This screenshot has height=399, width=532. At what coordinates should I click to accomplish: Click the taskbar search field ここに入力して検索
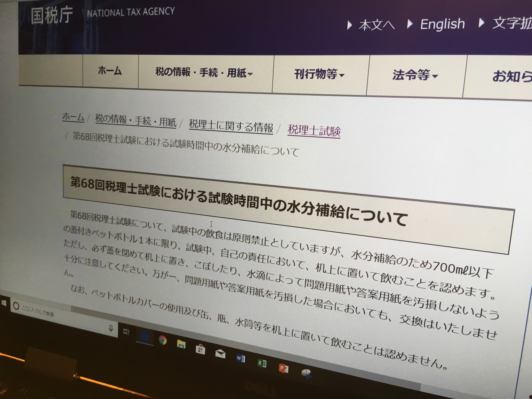point(65,317)
